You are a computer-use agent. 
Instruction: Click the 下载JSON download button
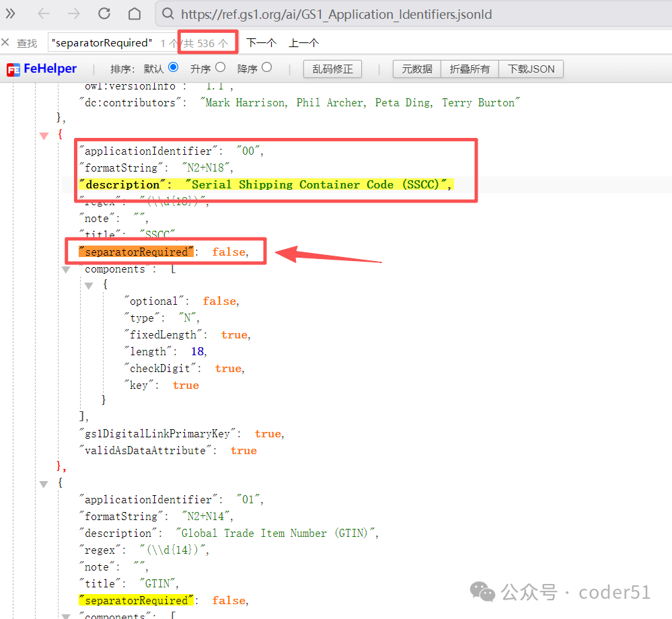pos(531,69)
